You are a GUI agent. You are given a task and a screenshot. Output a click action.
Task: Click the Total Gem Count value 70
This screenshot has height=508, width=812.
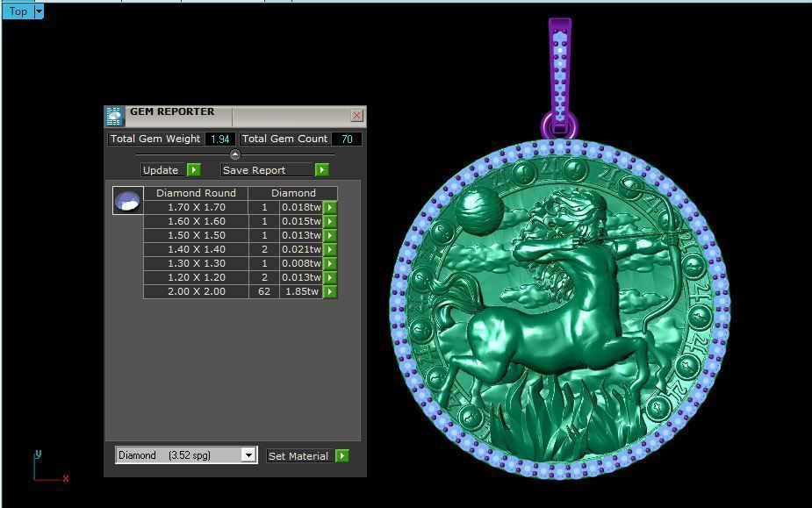(347, 139)
